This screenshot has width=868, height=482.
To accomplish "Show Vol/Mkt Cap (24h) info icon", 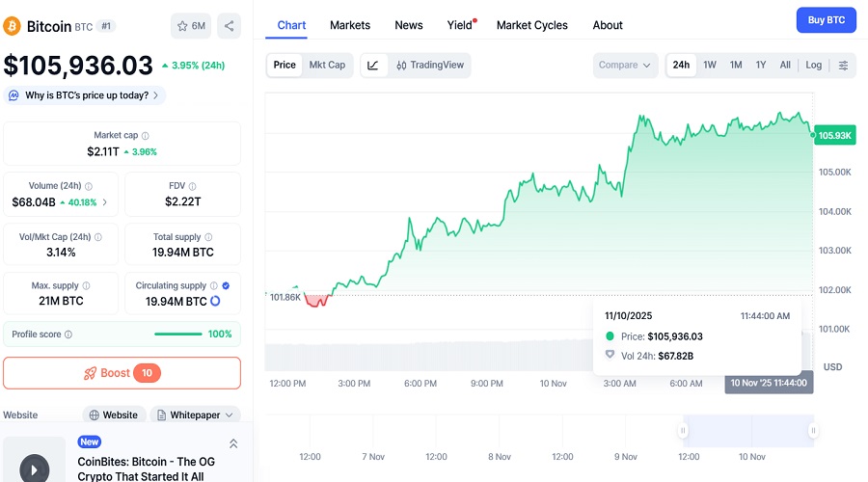I will (x=98, y=237).
